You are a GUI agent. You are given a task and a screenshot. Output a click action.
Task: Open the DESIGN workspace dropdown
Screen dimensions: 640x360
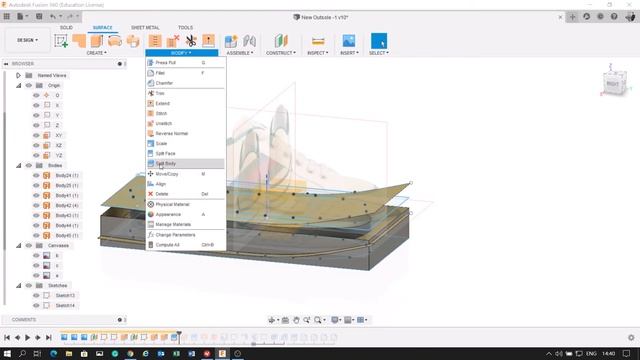click(27, 40)
